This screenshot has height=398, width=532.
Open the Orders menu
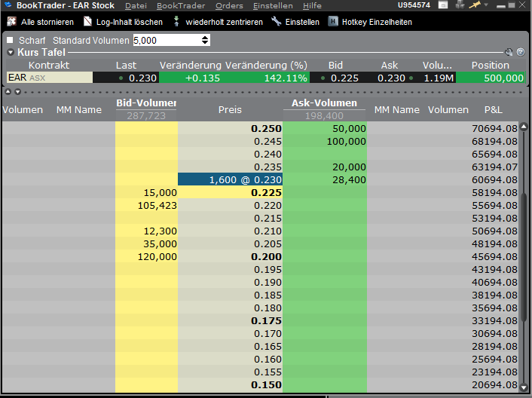(x=229, y=5)
